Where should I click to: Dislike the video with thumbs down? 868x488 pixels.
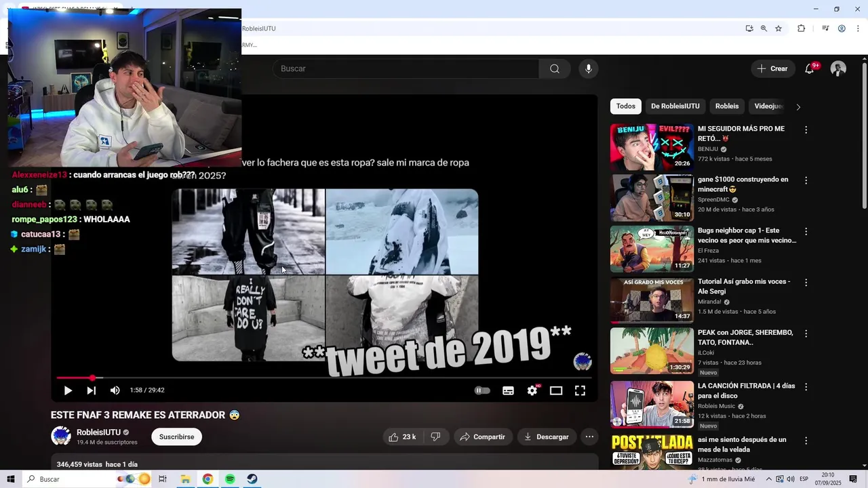click(x=436, y=437)
